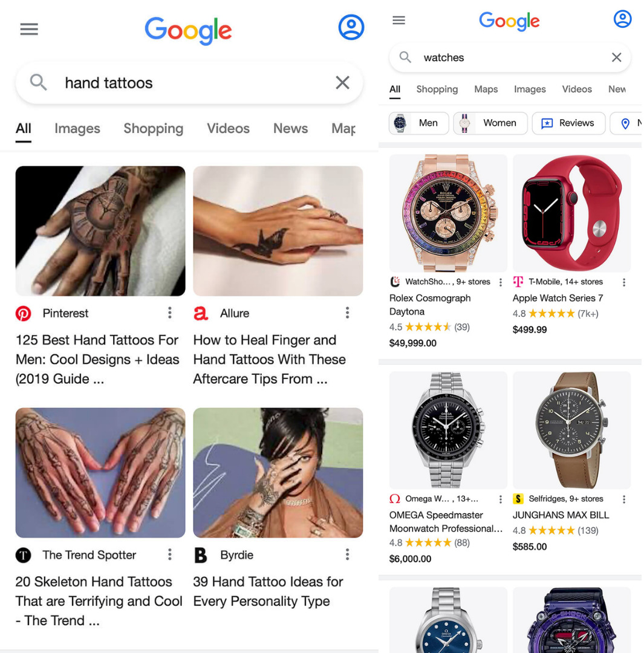Open account profile icon on watches page
Viewport: 644px width, 653px height.
[622, 19]
